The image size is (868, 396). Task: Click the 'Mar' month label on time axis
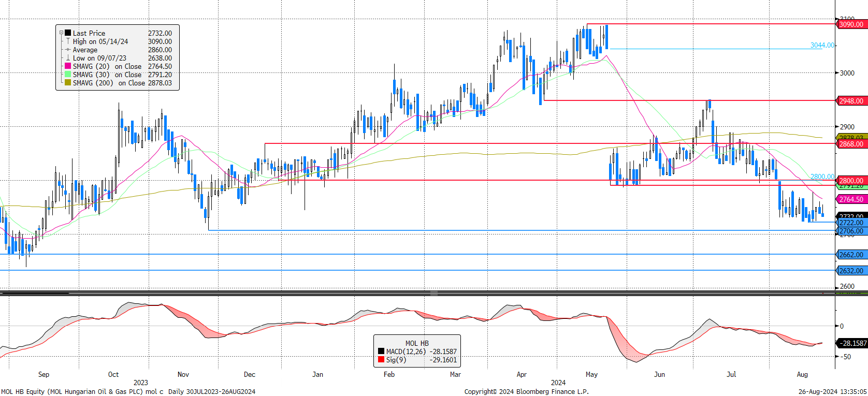(x=455, y=374)
